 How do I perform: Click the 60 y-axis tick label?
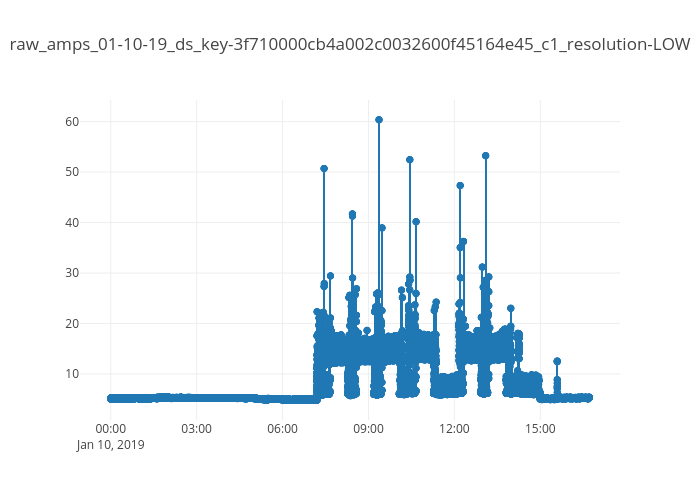coord(73,122)
